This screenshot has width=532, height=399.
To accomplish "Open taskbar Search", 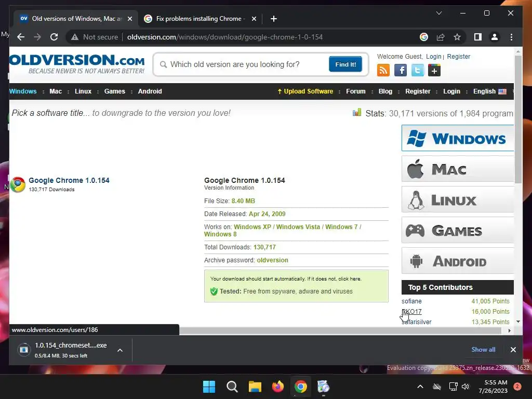I will coord(232,387).
